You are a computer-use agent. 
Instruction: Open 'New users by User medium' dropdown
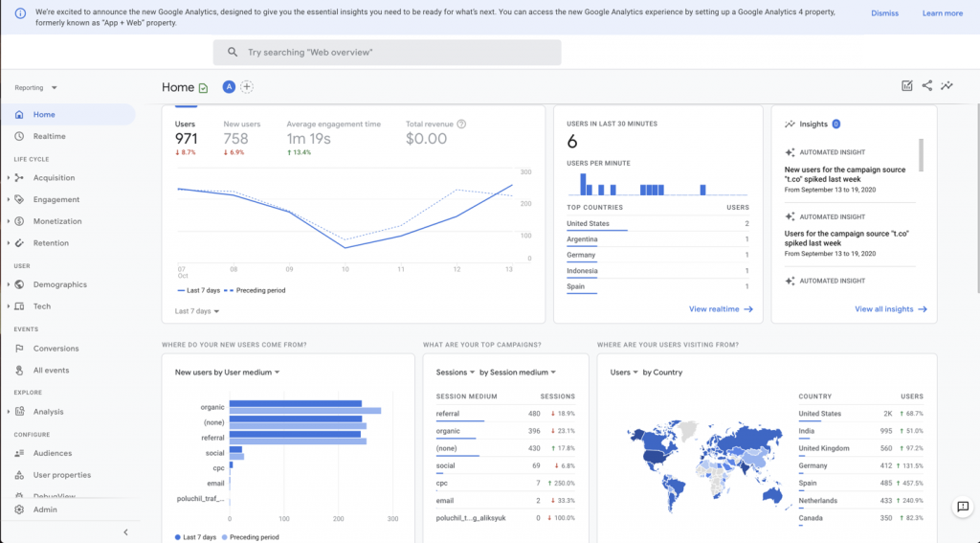pyautogui.click(x=227, y=373)
